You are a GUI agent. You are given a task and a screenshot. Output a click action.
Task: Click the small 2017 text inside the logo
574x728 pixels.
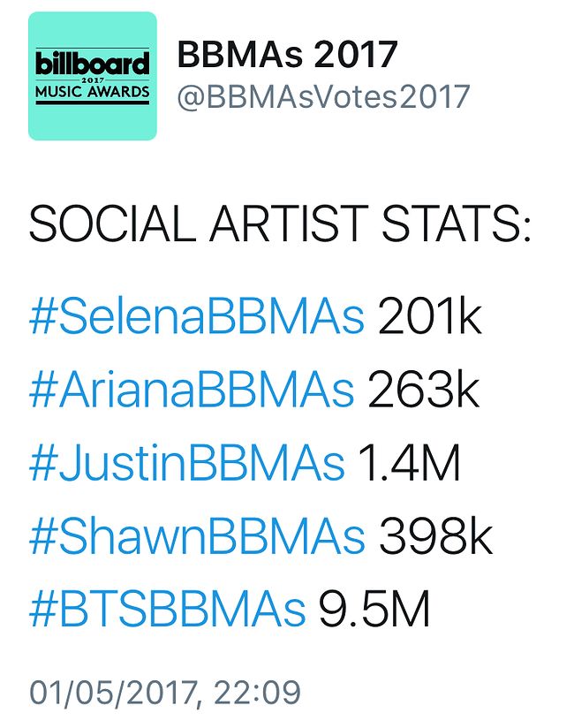(93, 79)
